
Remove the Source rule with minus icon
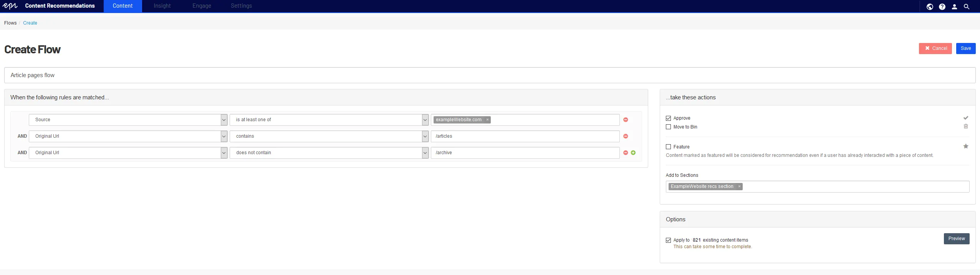tap(626, 120)
